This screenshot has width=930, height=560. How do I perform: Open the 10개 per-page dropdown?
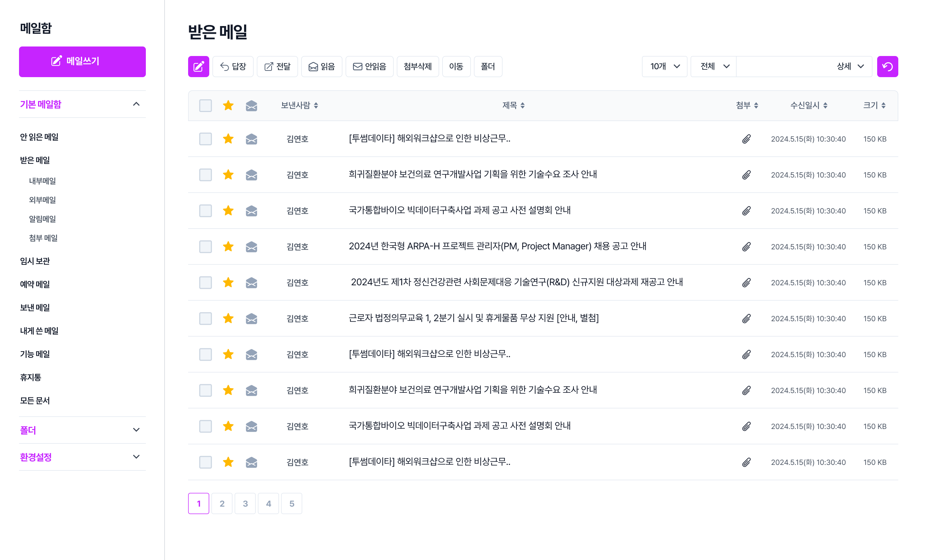664,67
